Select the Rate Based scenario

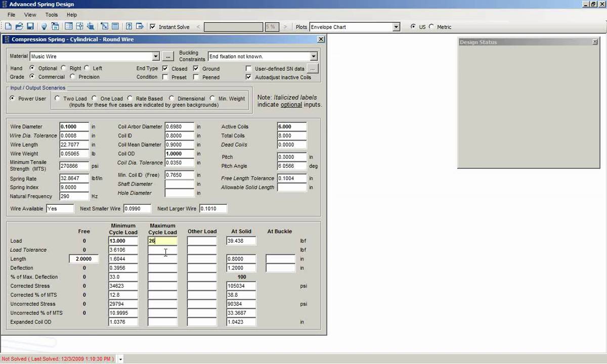tap(130, 98)
